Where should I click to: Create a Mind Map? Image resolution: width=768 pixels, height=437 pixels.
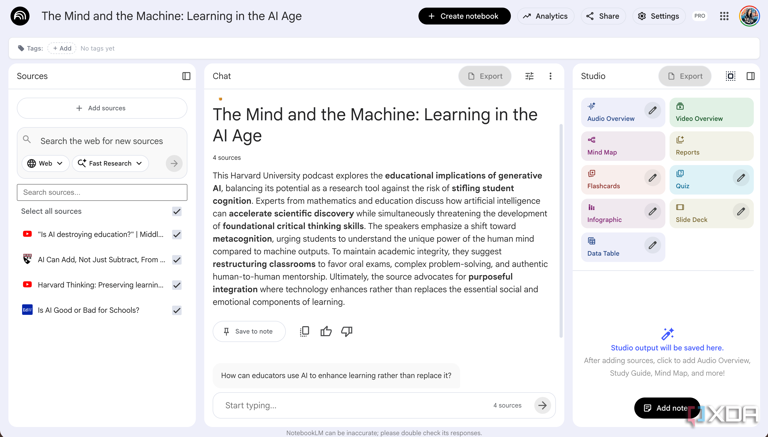pos(623,146)
